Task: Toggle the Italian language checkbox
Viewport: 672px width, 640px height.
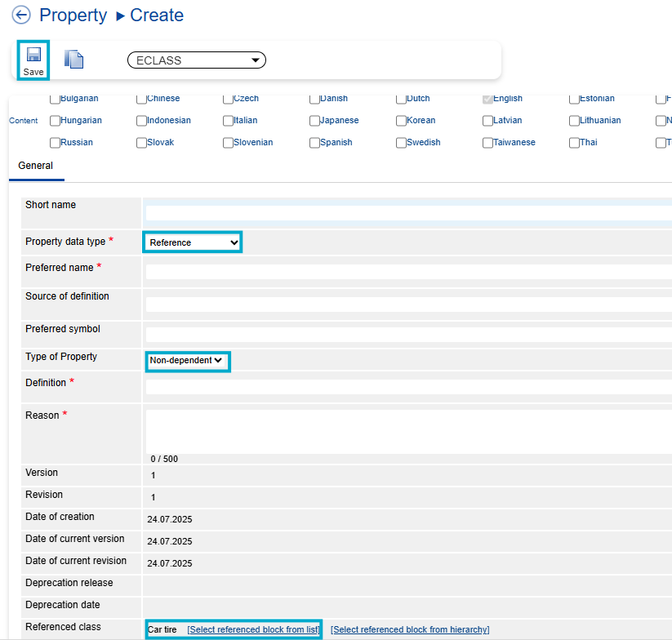Action: (x=228, y=121)
